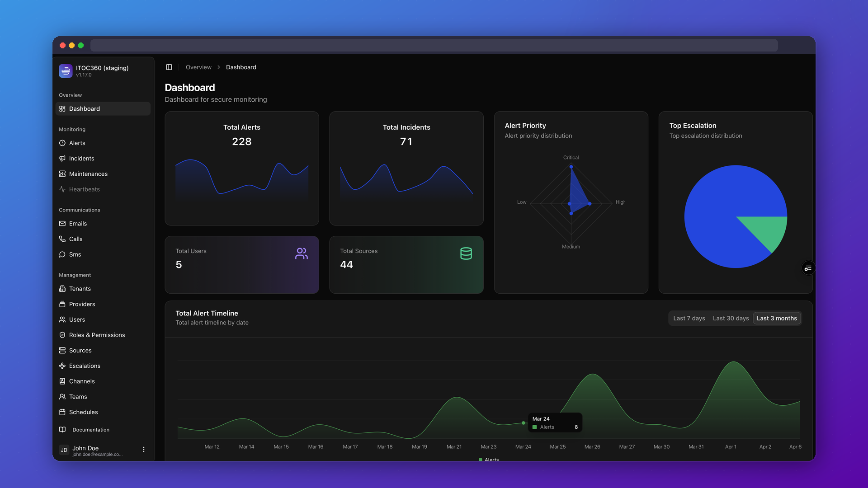Click the Total Sources database icon

tap(466, 253)
